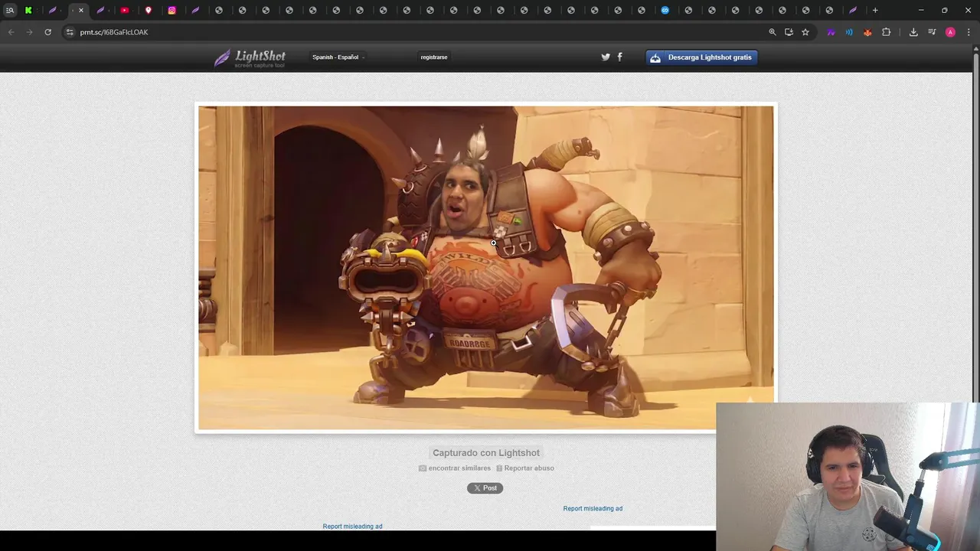Image resolution: width=980 pixels, height=551 pixels.
Task: Click the address bar URL prnt.sc
Action: coord(114,32)
